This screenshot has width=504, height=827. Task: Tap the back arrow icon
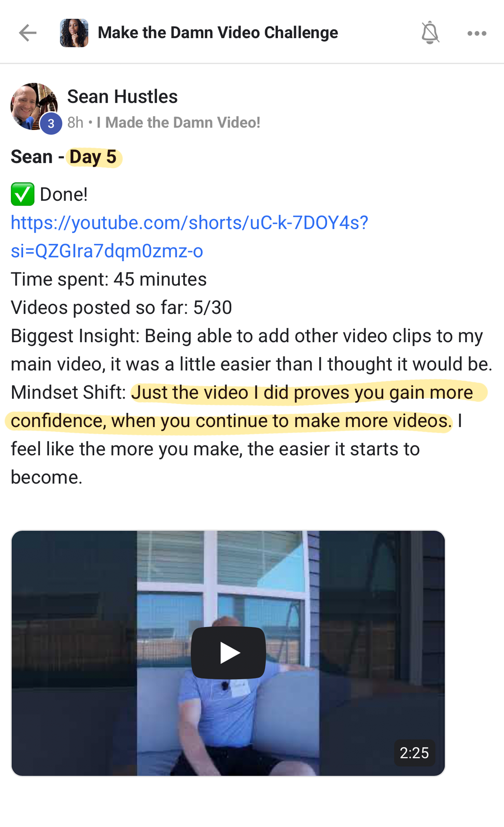27,33
